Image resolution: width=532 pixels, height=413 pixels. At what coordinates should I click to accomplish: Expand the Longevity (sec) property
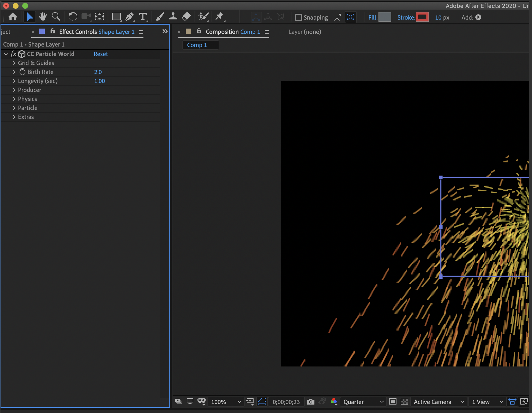click(x=14, y=81)
